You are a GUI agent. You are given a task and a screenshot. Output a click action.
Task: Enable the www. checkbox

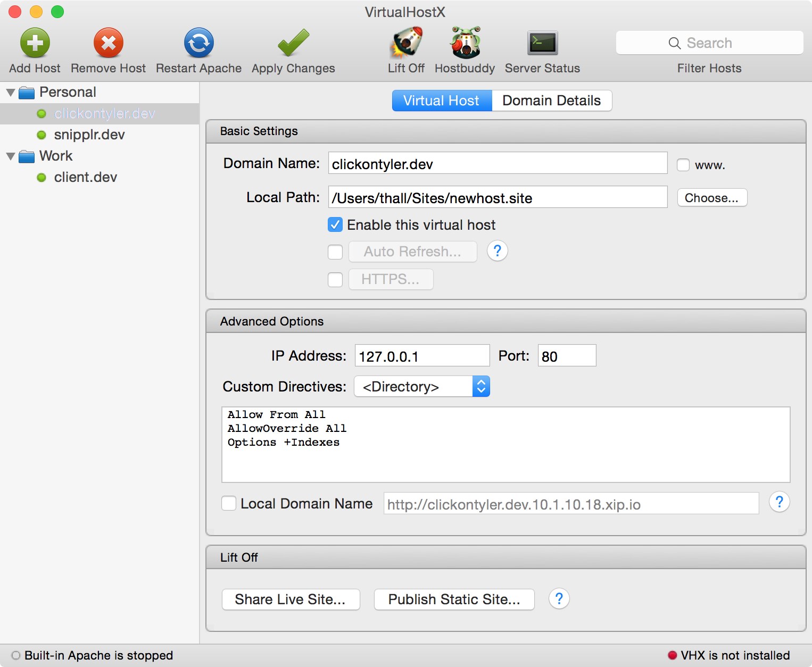pyautogui.click(x=683, y=165)
